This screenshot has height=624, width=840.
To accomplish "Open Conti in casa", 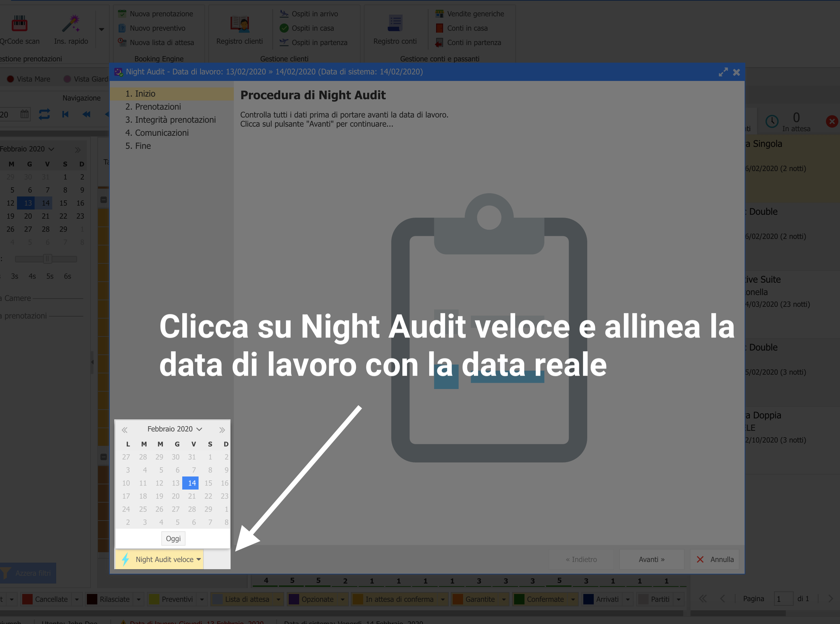I will (x=461, y=28).
